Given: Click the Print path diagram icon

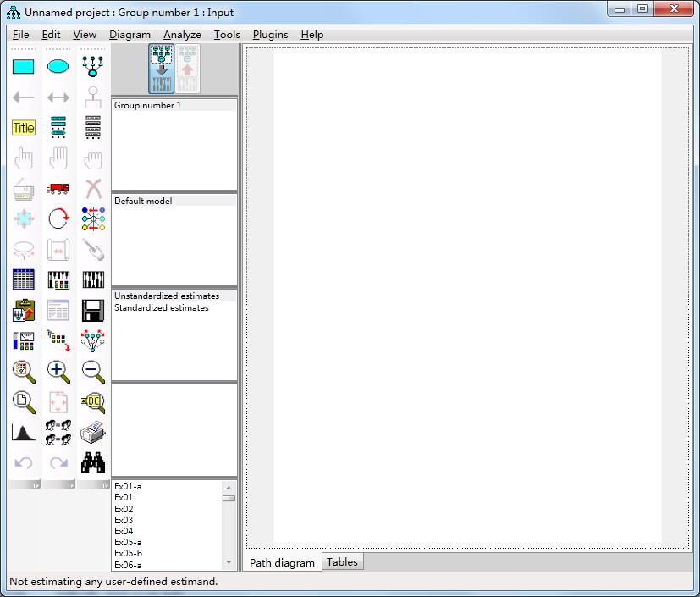Looking at the screenshot, I should click(93, 433).
